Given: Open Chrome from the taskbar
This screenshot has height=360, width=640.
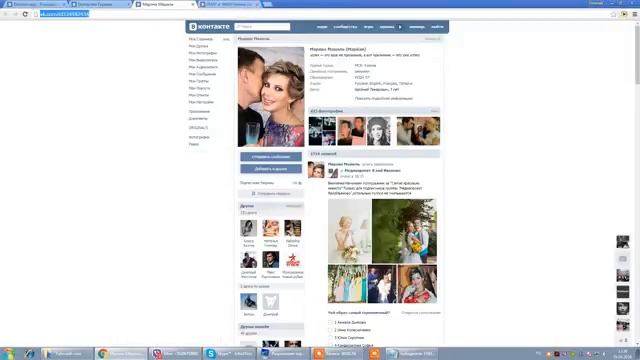Looking at the screenshot, I should (121, 353).
